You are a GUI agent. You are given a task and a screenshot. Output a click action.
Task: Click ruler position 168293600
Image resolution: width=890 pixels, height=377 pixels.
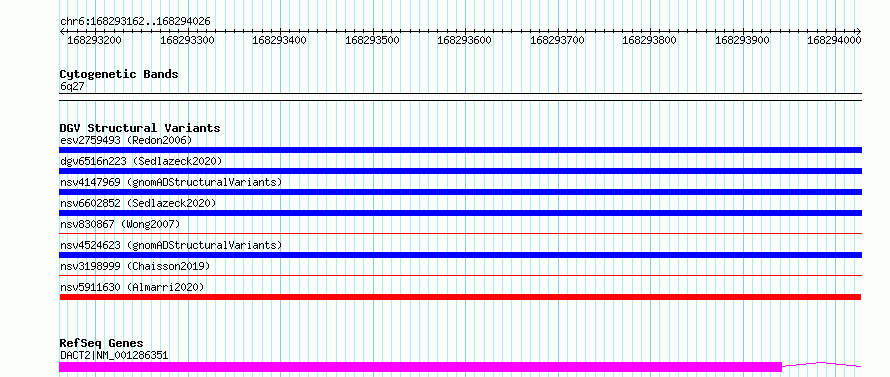coord(465,40)
